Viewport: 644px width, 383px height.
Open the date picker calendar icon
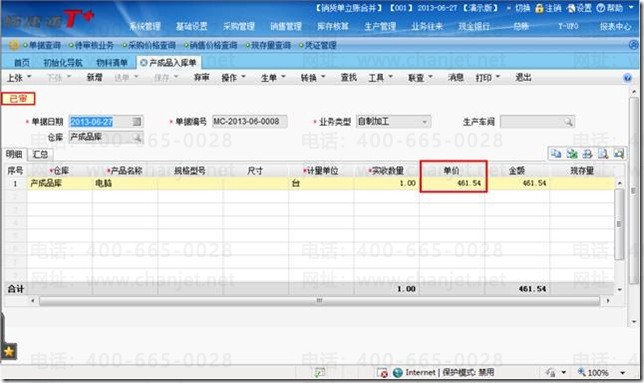coord(137,122)
